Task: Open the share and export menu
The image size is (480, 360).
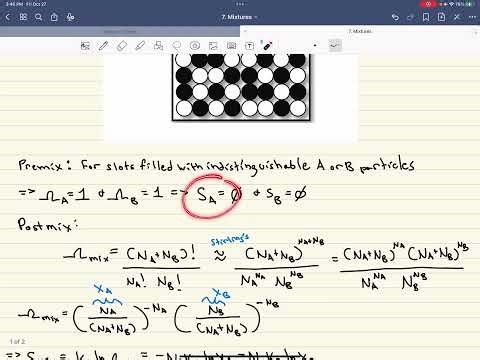Action: point(54,17)
